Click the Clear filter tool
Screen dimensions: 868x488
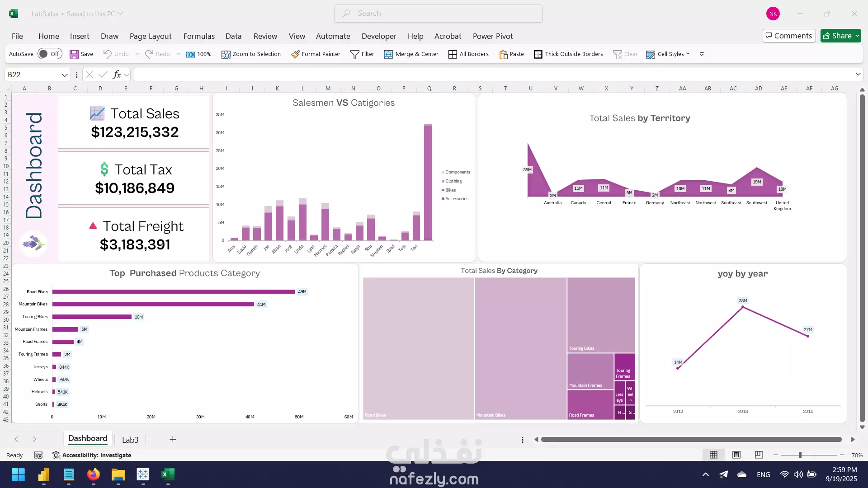625,54
